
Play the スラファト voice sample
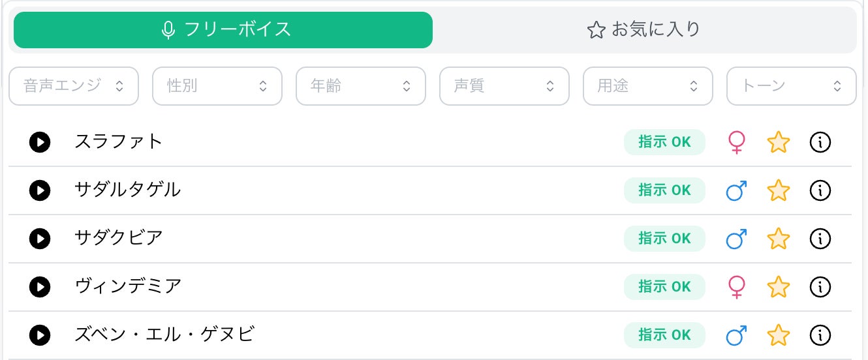click(40, 142)
